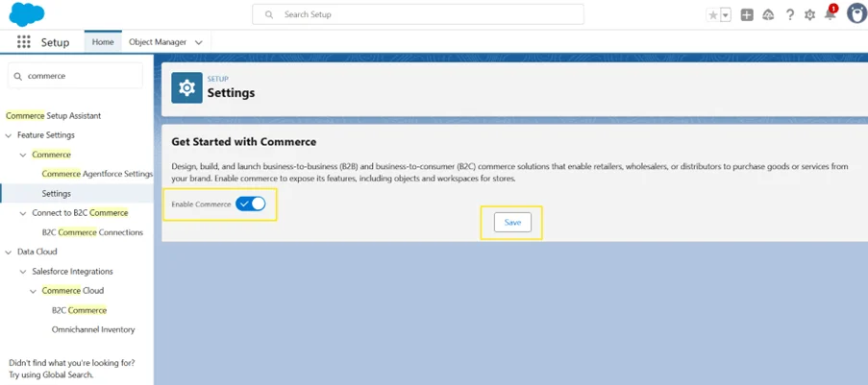Screen dimensions: 868x385
Task: Open the user profile avatar
Action: (856, 13)
